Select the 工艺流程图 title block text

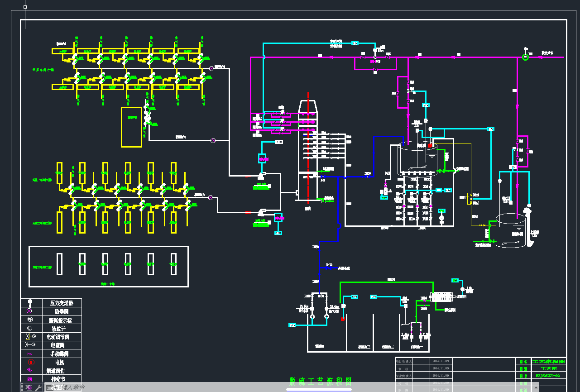click(x=548, y=362)
